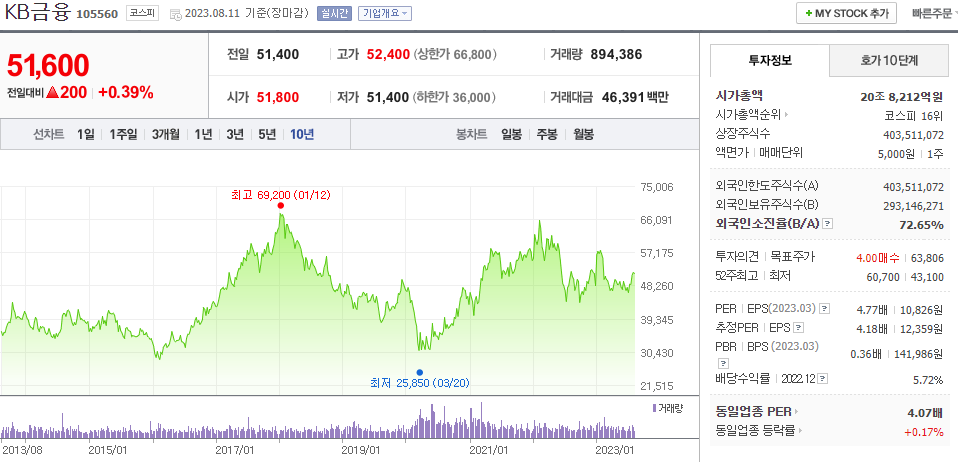Click the +0.17% industry change rate
This screenshot has height=462, width=958.
[924, 431]
